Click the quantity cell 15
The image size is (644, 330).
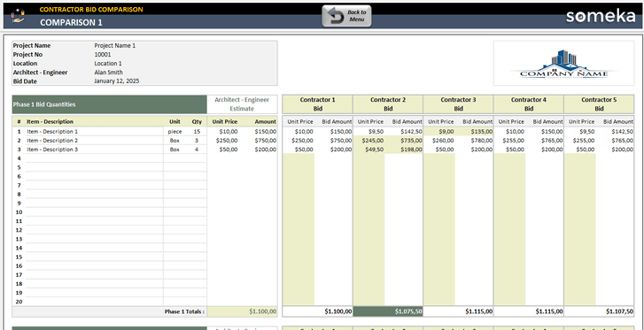point(197,131)
